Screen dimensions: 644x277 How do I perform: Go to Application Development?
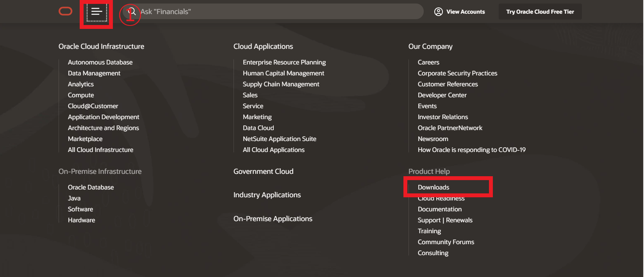pos(103,117)
